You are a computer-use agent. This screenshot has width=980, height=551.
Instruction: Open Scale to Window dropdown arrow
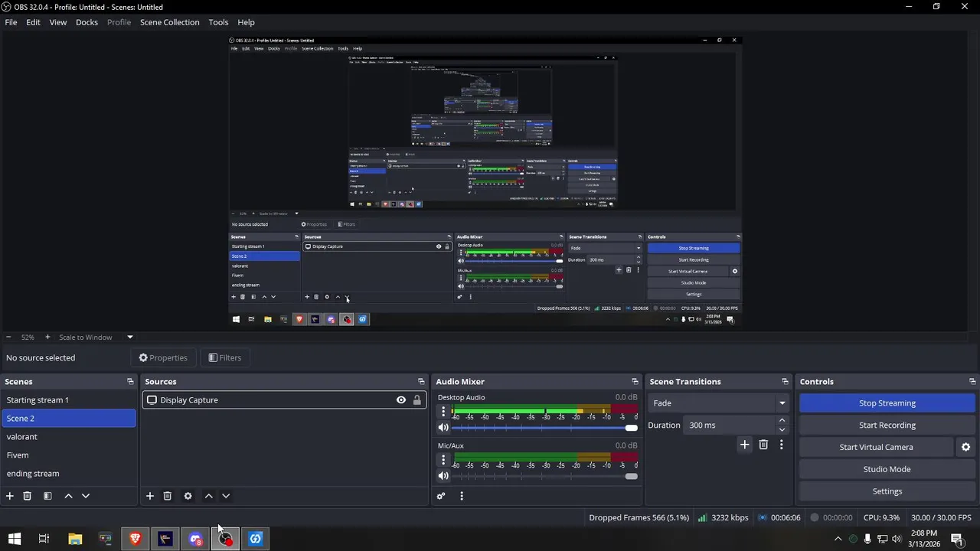click(x=130, y=337)
